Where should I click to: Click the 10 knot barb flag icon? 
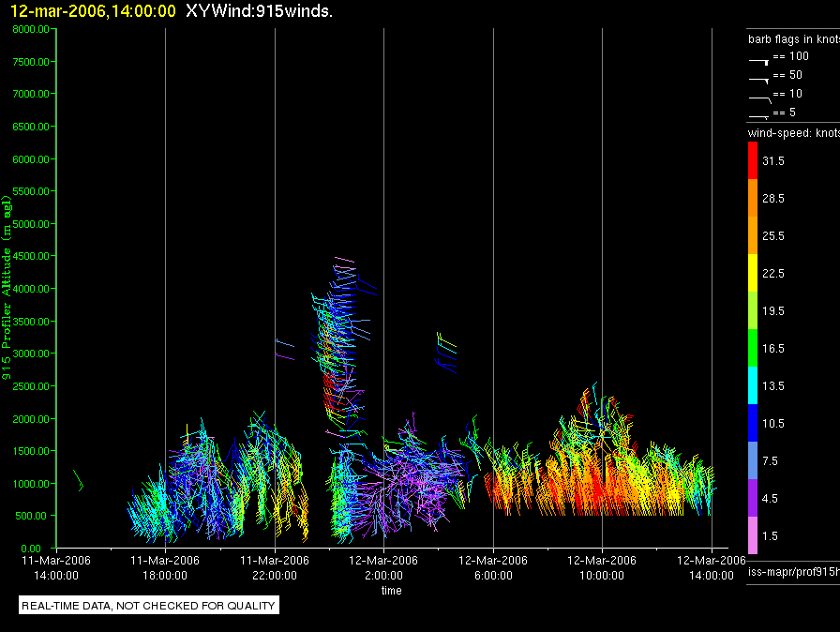(759, 99)
